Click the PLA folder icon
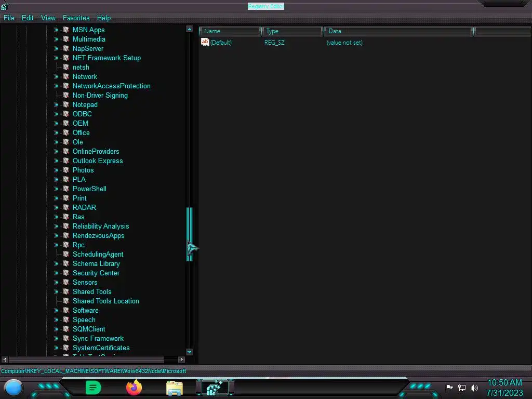 [66, 179]
